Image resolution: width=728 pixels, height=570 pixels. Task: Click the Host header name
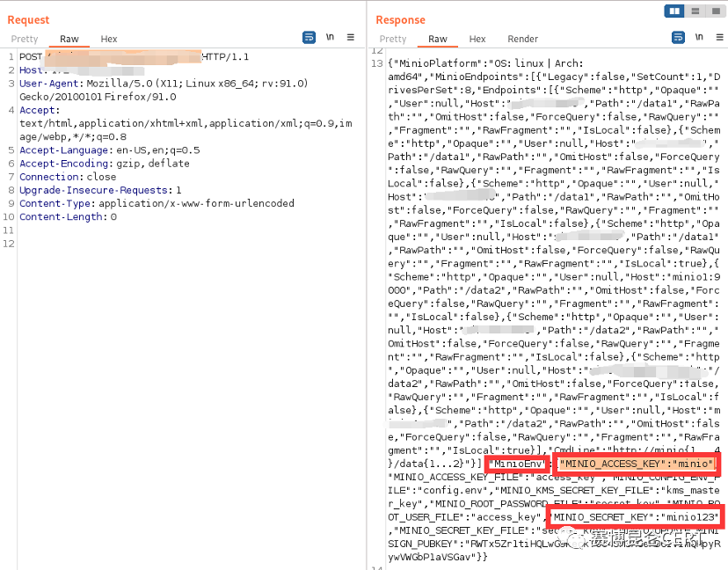31,70
